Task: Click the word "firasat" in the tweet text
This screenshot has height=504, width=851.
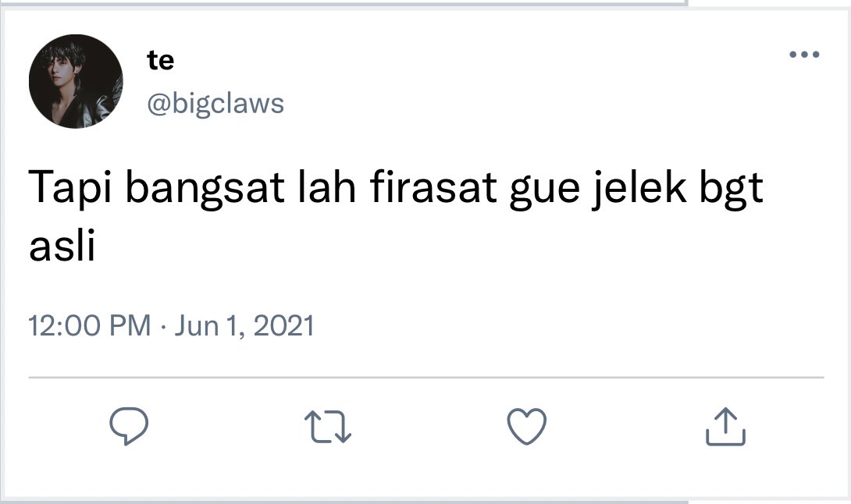Action: (x=433, y=187)
